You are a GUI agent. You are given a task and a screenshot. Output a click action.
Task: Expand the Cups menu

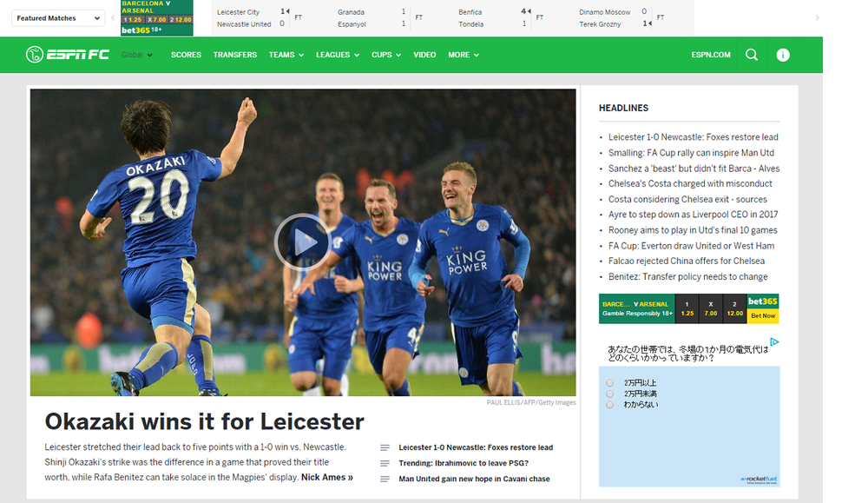[386, 55]
